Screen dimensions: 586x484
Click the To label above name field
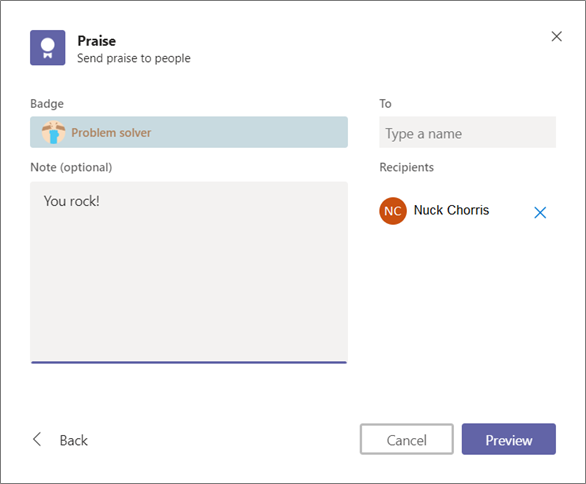pos(385,104)
